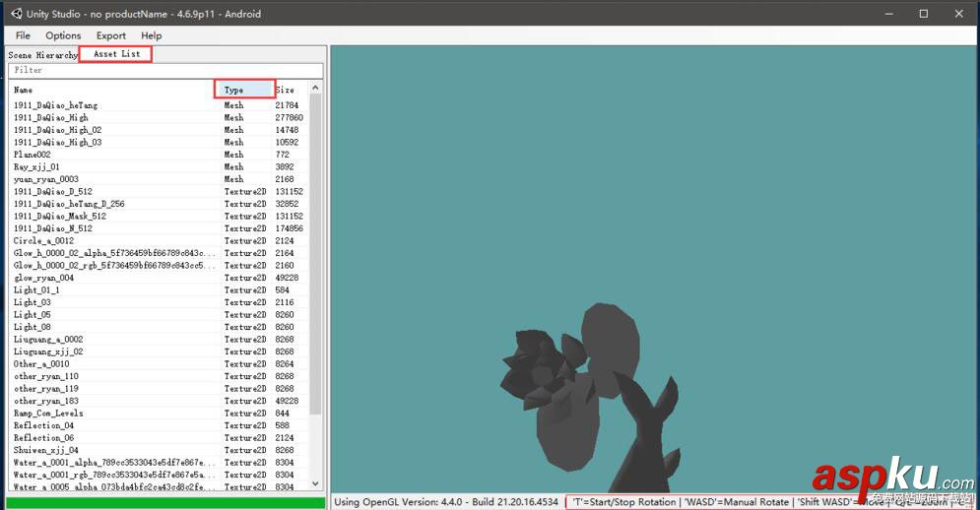Select the Other_a_0010 texture row
The height and width of the screenshot is (510, 980).
(160, 363)
